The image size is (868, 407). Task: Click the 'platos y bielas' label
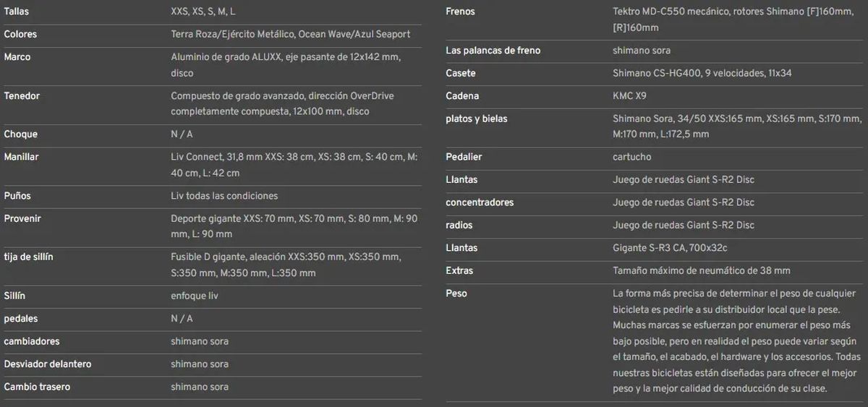tap(477, 119)
